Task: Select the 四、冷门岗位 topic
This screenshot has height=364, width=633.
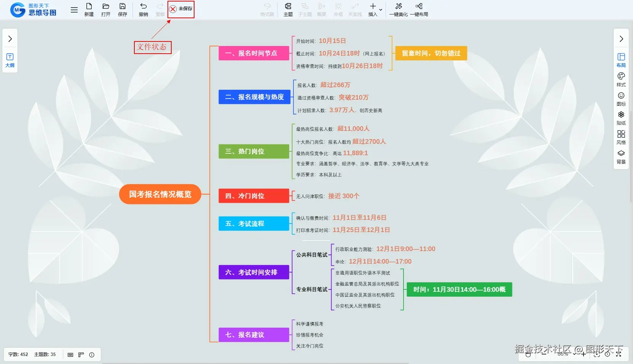Action: point(254,196)
